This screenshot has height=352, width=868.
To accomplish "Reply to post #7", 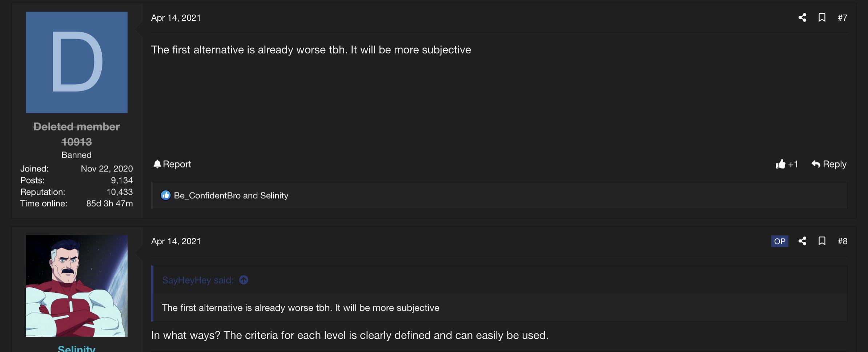I will pos(829,164).
